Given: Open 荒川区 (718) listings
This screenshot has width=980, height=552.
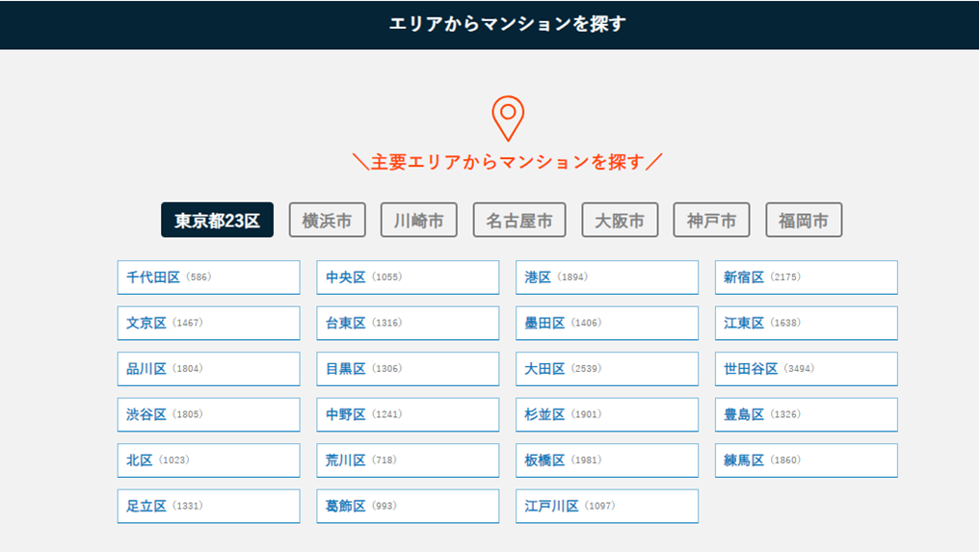Looking at the screenshot, I should pos(408,460).
